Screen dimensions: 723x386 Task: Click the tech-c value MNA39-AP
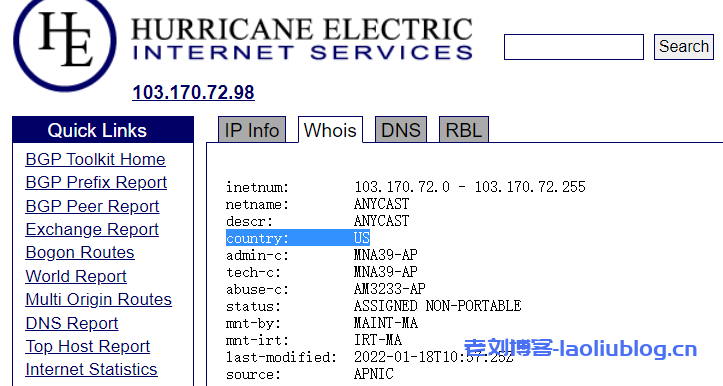(x=385, y=272)
